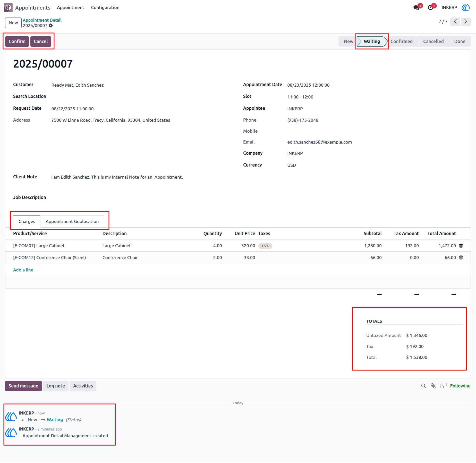
Task: Switch to the Appointment Geolocation tab
Action: coord(72,221)
